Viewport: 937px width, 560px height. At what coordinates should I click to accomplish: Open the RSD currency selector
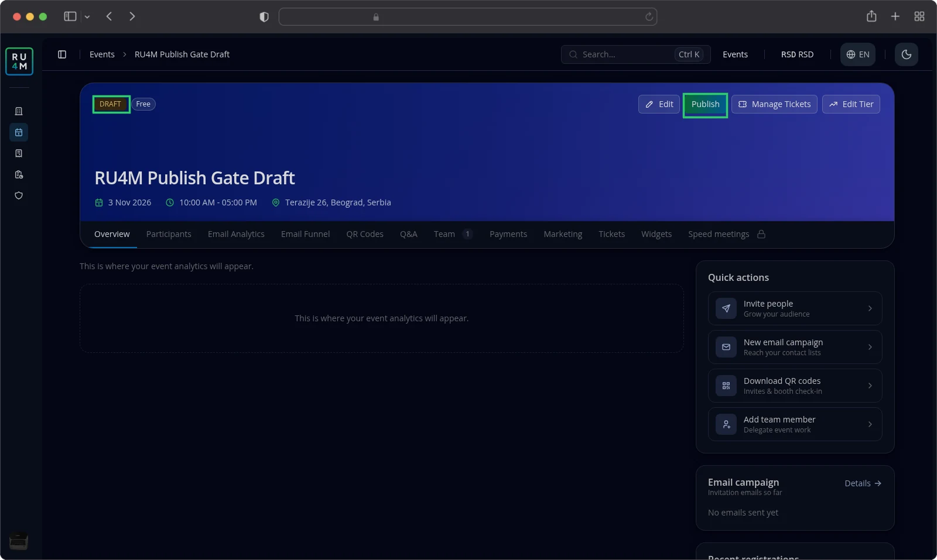797,54
